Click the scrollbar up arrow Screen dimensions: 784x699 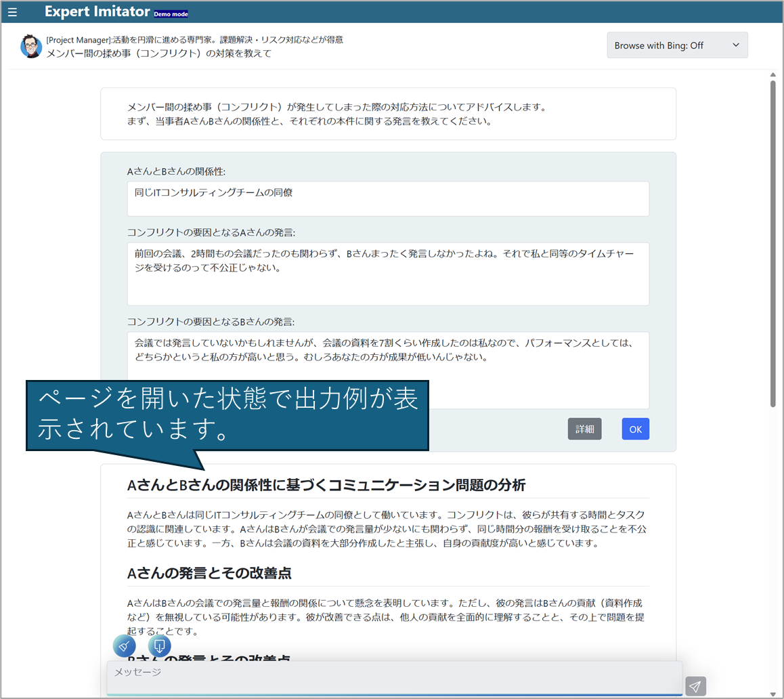[773, 75]
